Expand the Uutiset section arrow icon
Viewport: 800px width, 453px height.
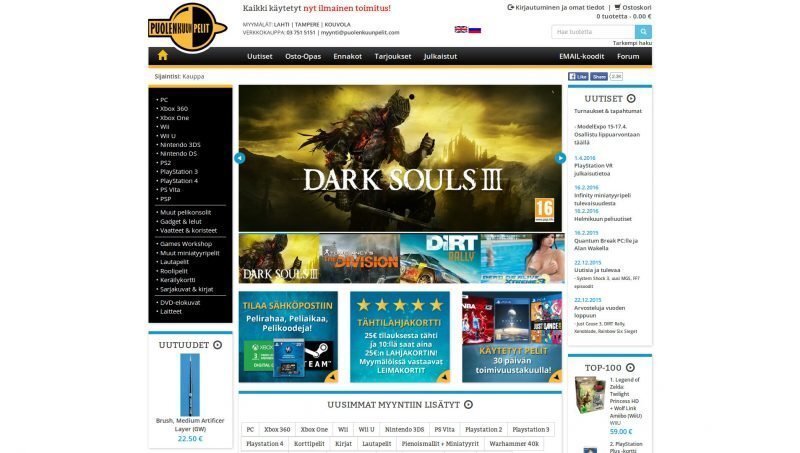[631, 99]
